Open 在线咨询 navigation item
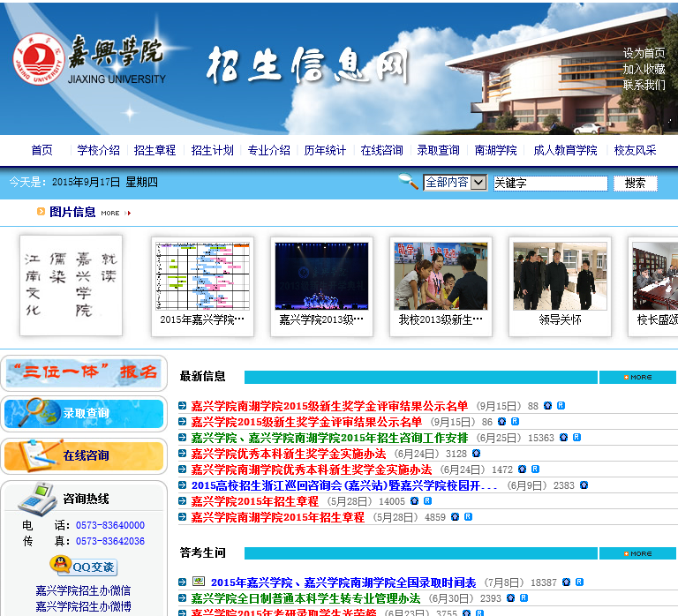678x616 pixels. [x=381, y=150]
